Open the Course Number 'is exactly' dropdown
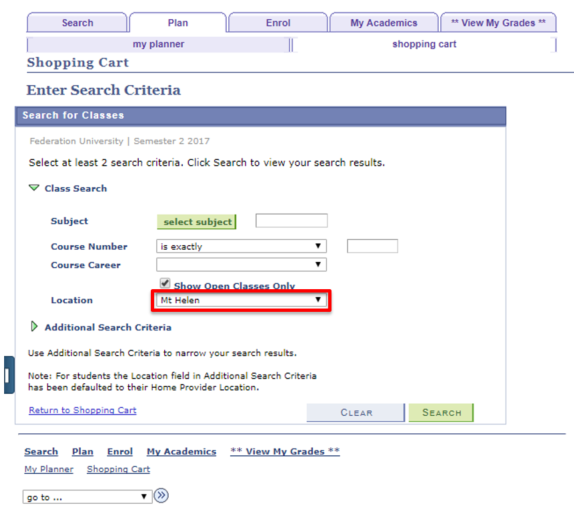574x515 pixels. point(241,246)
